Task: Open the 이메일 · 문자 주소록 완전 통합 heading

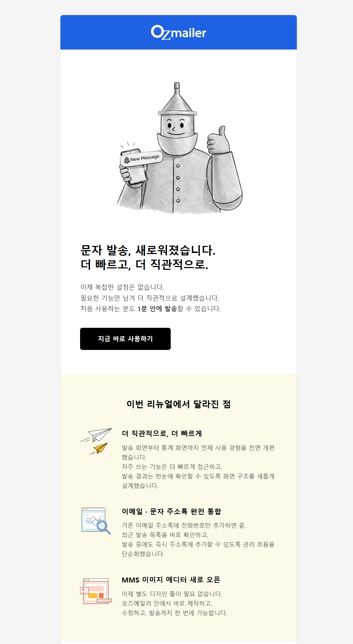Action: click(x=171, y=511)
